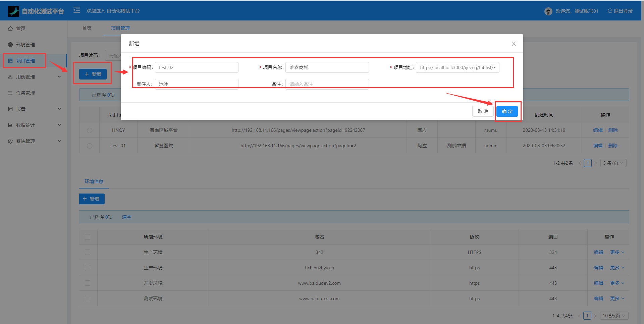The image size is (644, 324).
Task: Click 编辑 for the www.baidutest.com row
Action: [598, 299]
